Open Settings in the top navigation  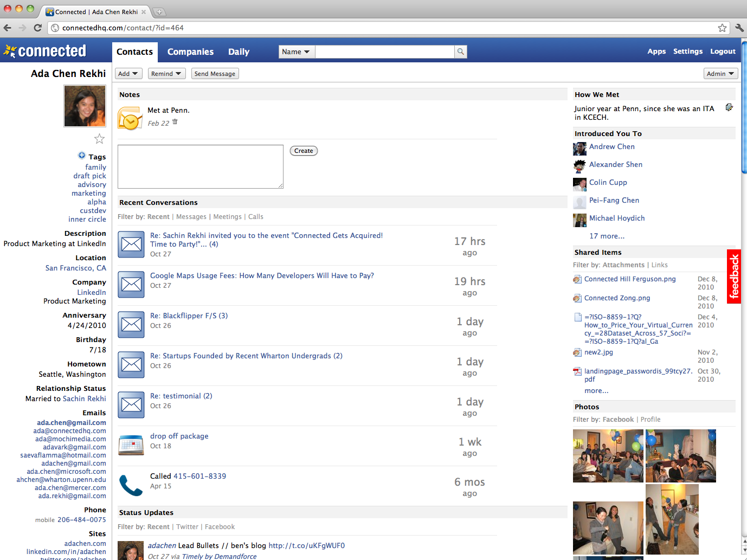click(688, 52)
